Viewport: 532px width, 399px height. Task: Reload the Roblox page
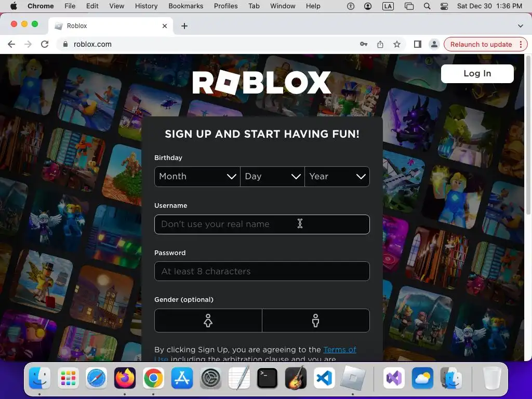(45, 45)
